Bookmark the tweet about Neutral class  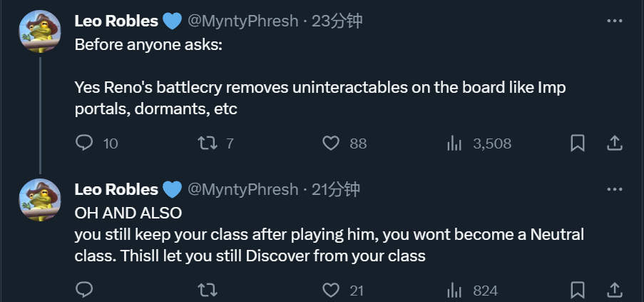578,291
